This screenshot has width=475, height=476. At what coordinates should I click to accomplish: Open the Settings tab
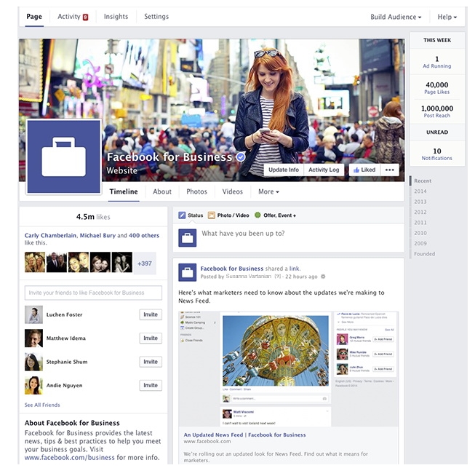coord(156,17)
